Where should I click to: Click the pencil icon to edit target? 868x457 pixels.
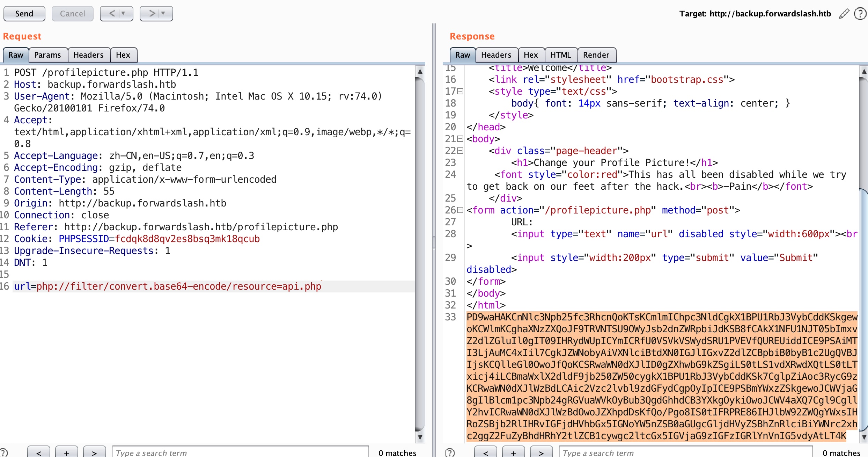pyautogui.click(x=844, y=14)
